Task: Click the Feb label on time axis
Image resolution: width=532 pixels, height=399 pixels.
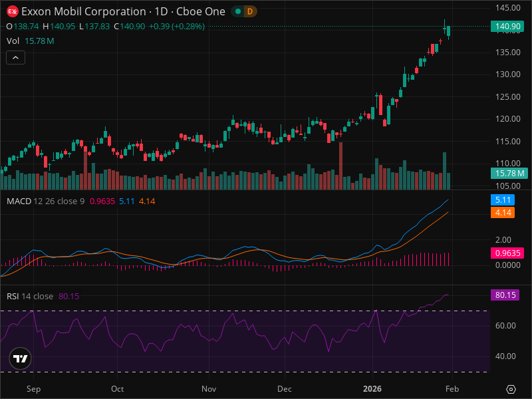Action: [452, 389]
